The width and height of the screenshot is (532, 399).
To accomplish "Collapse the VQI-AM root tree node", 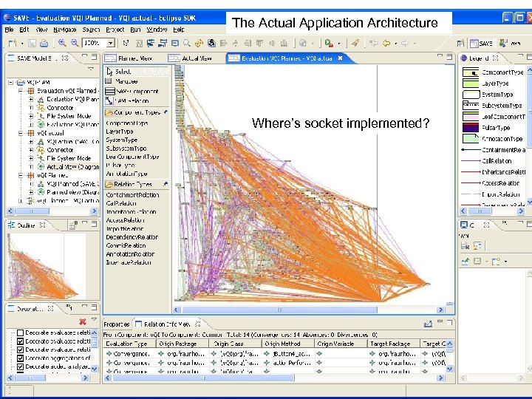I will point(11,82).
